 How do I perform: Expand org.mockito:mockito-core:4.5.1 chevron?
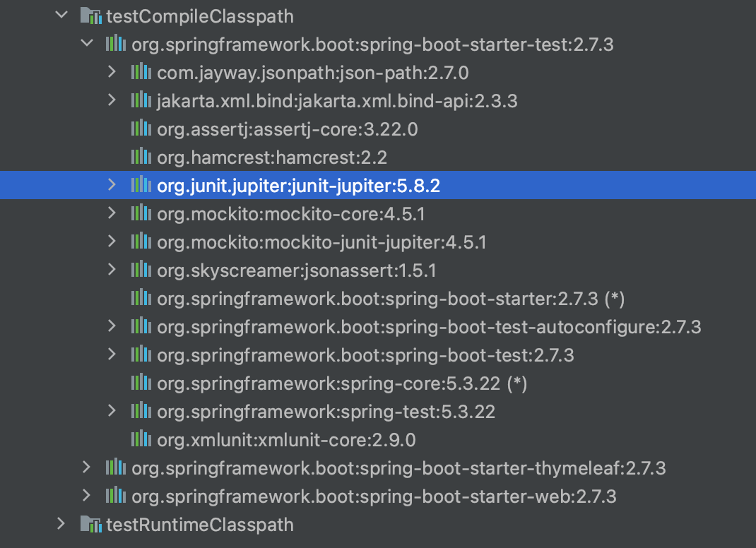[112, 213]
